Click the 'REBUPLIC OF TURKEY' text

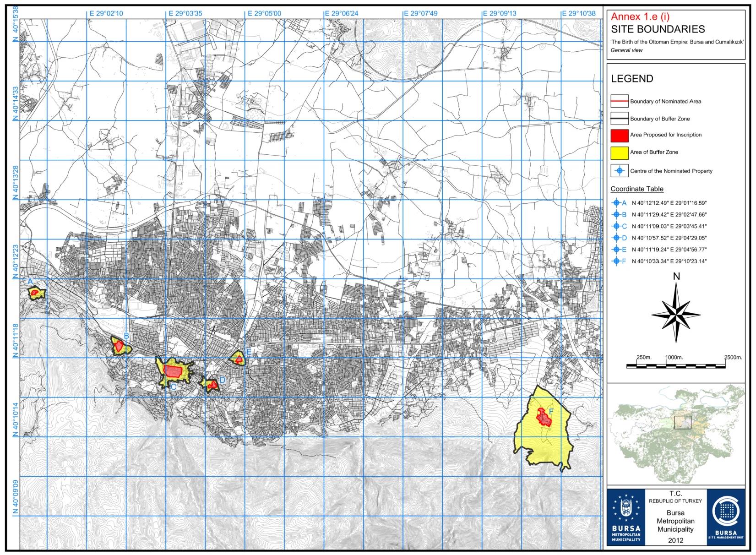[x=675, y=501]
